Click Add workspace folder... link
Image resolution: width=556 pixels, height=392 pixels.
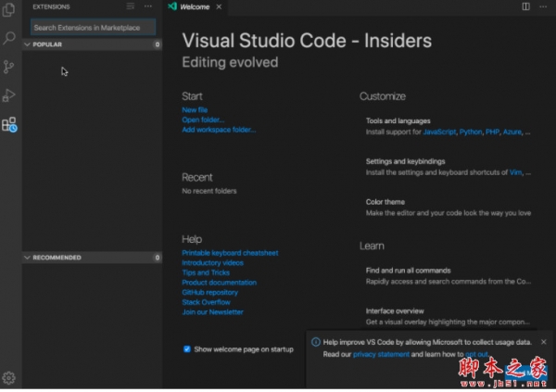(x=219, y=130)
